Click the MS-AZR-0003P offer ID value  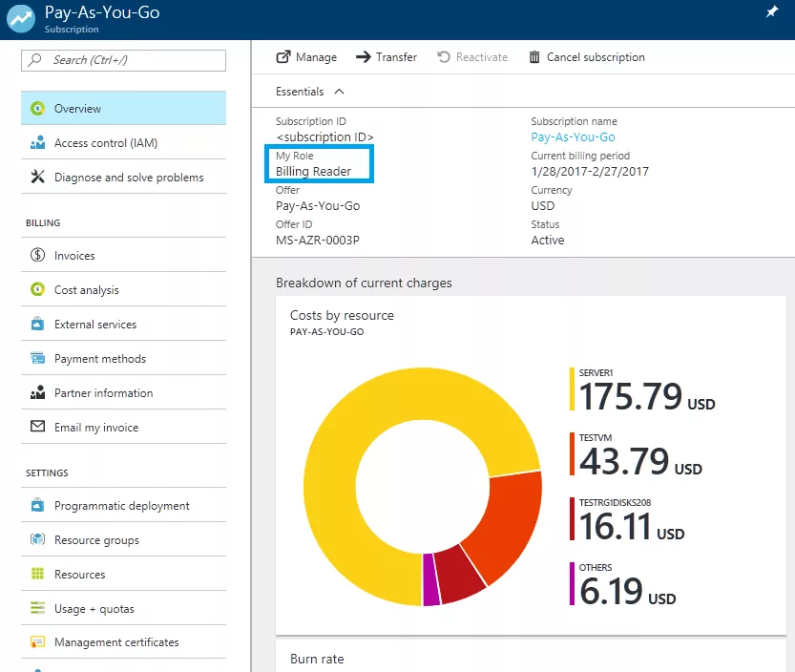(x=318, y=240)
